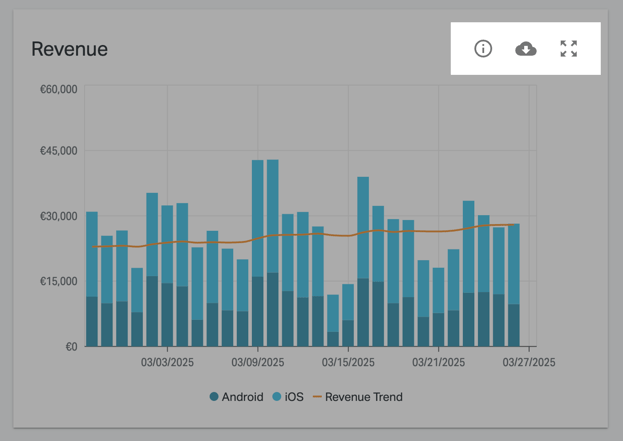
Task: Click the €45,000 axis value
Action: [x=59, y=151]
